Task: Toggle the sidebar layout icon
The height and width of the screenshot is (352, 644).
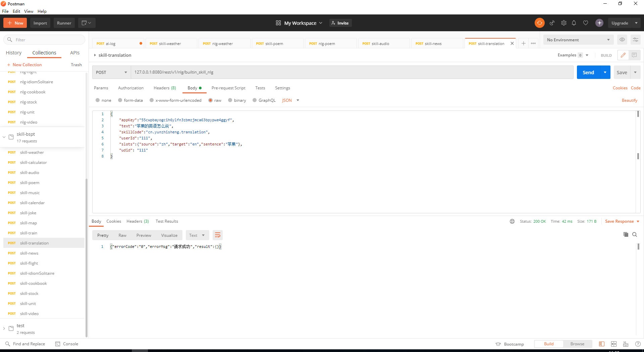Action: click(602, 344)
